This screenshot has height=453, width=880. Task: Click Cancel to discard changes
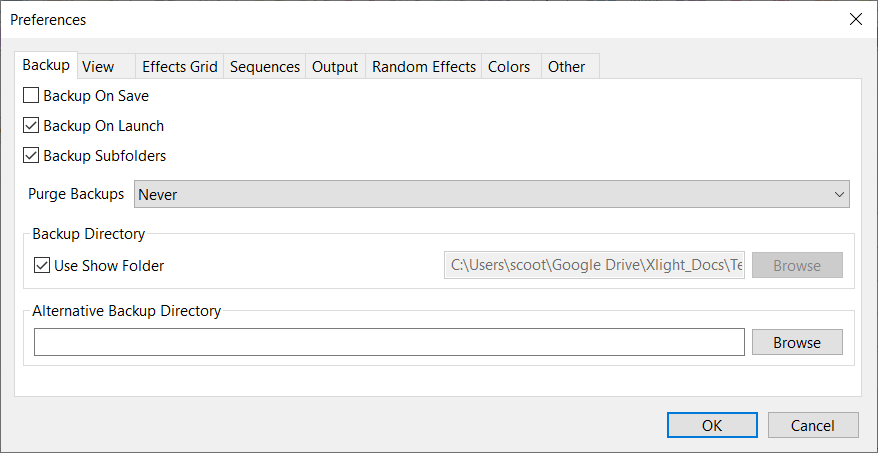(x=813, y=425)
